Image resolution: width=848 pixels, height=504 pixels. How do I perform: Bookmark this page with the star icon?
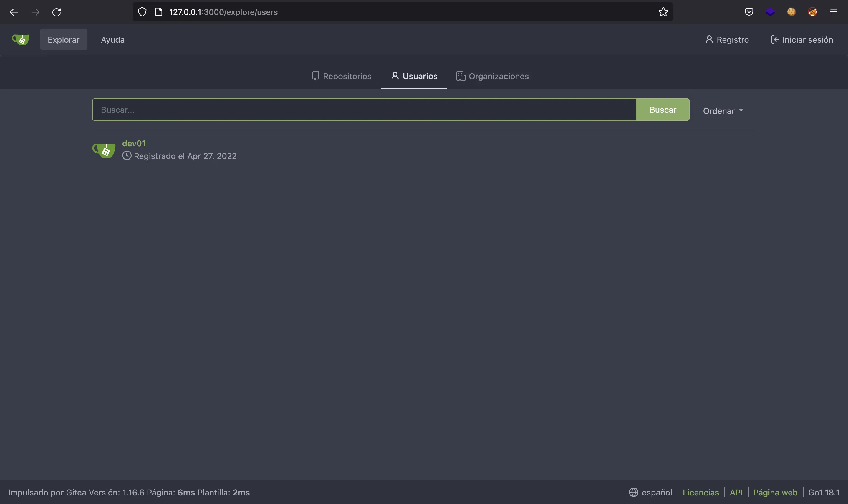coord(663,12)
